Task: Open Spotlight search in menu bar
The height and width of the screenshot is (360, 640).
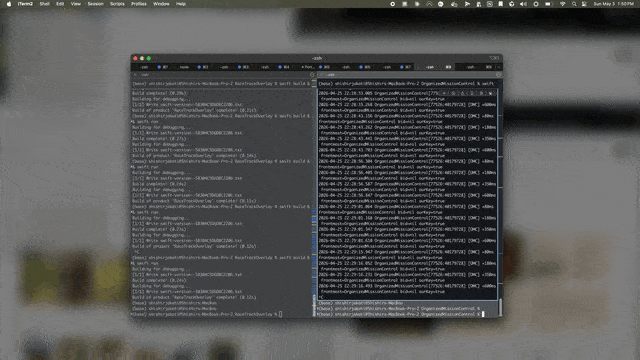Action: (x=574, y=4)
